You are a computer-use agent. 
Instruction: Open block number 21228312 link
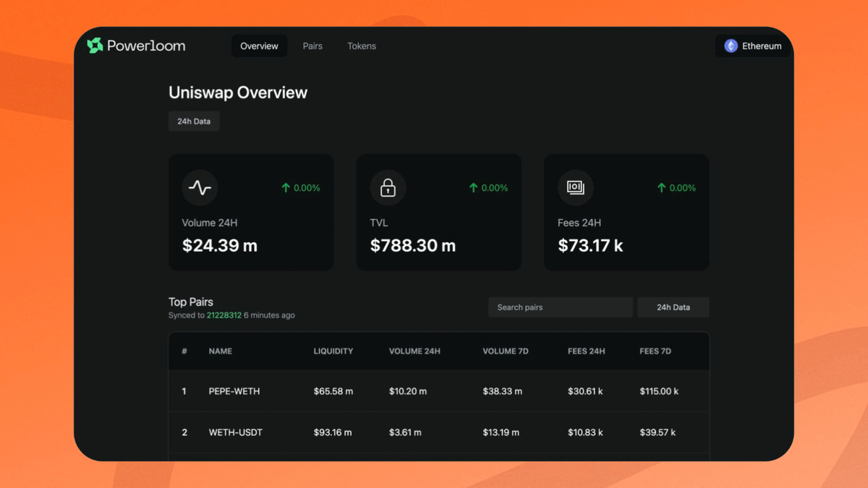click(224, 315)
